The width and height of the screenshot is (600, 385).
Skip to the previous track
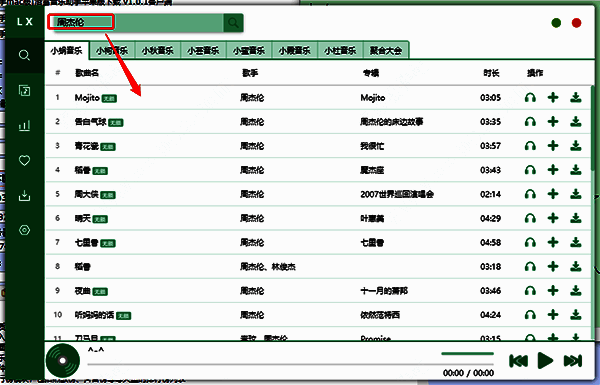pyautogui.click(x=518, y=361)
